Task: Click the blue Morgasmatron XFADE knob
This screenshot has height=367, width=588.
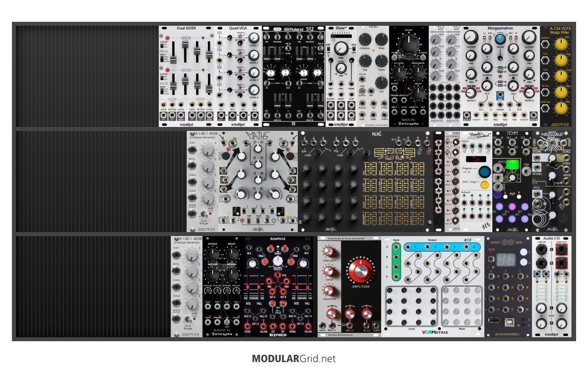Action: 500,39
